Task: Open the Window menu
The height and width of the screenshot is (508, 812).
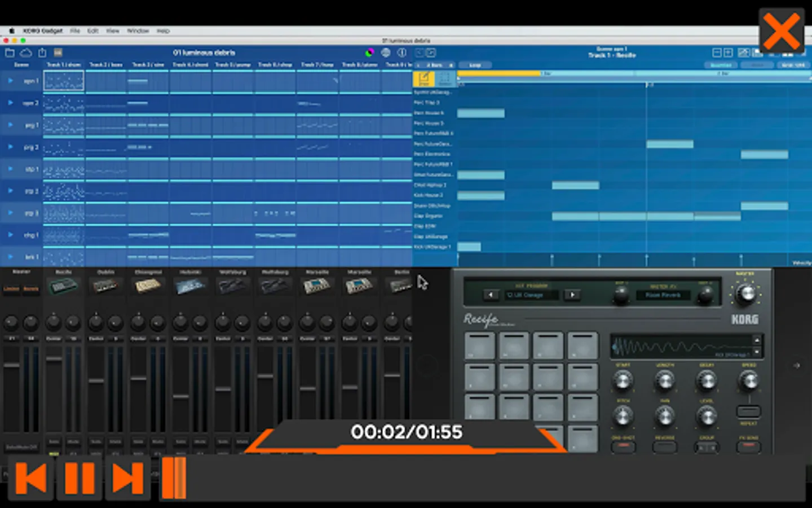Action: coord(138,31)
